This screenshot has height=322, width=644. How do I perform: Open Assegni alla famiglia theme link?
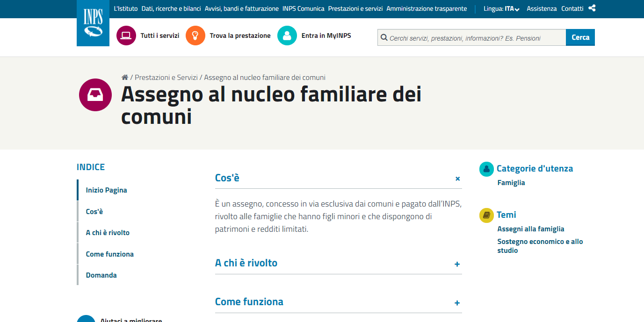pos(531,229)
